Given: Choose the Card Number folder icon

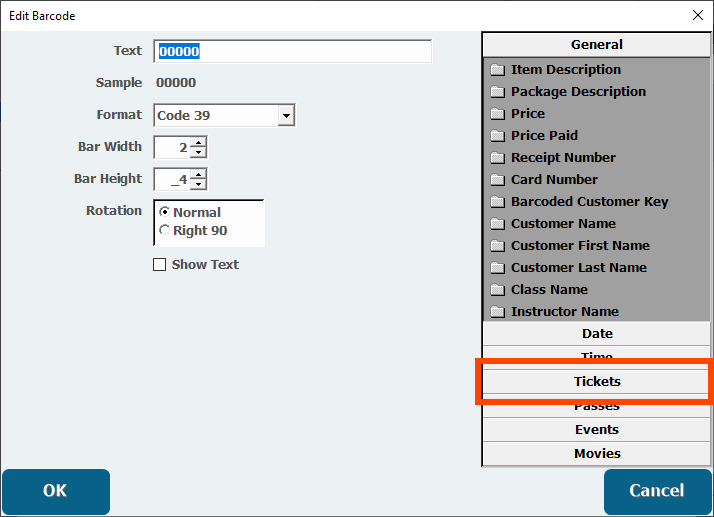Looking at the screenshot, I should point(497,180).
